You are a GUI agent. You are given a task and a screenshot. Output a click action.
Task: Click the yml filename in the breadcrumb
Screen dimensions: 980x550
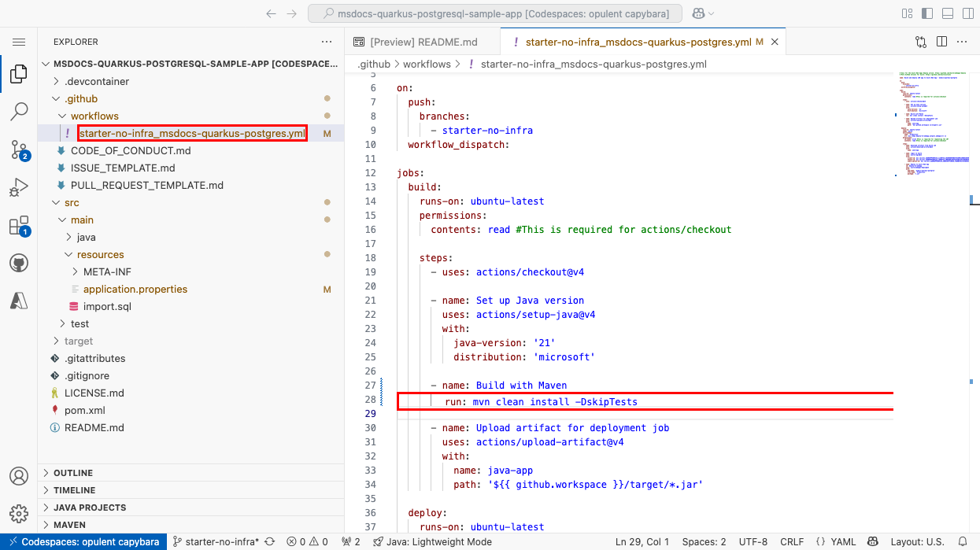[x=594, y=65]
